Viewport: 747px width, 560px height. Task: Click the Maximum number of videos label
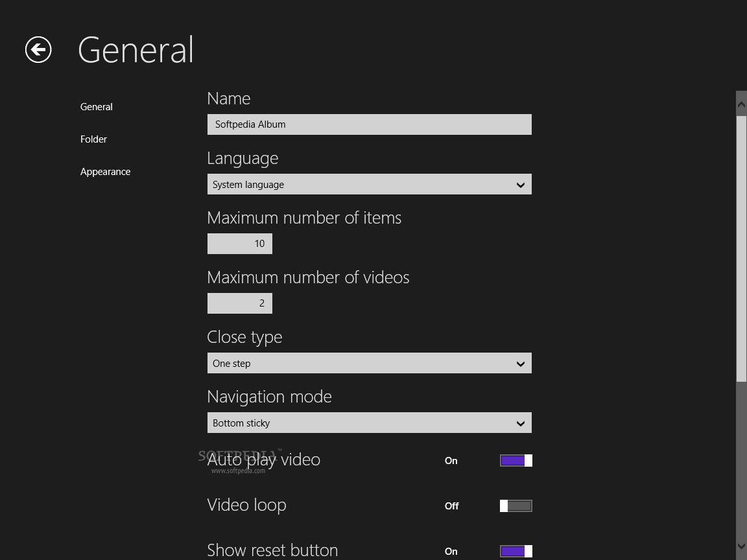click(308, 277)
